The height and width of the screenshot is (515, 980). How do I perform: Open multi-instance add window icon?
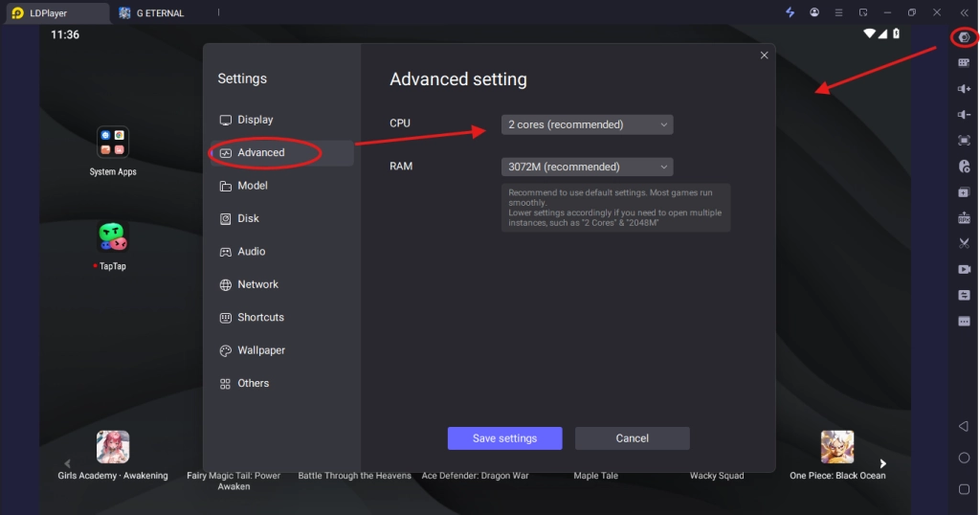pyautogui.click(x=964, y=191)
